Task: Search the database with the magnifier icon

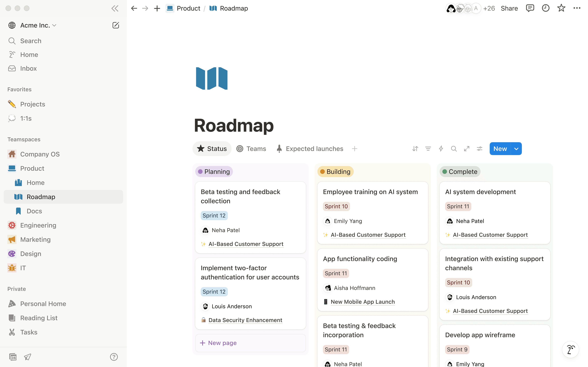Action: 454,148
